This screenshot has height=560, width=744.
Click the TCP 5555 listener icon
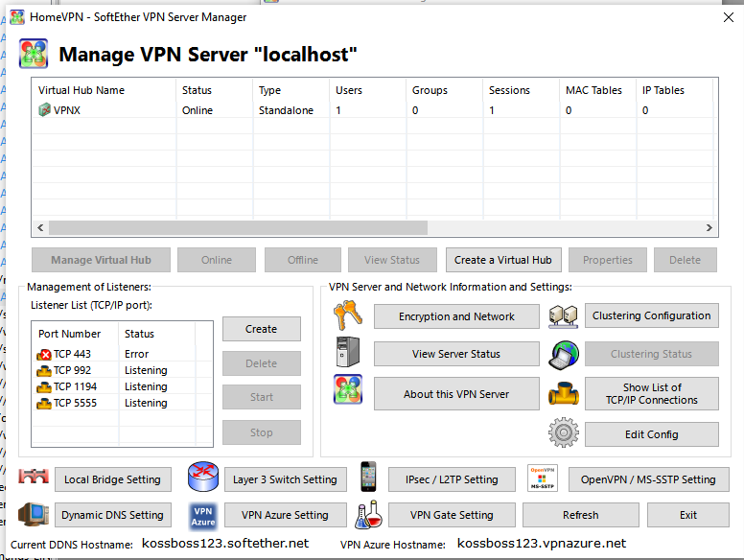[44, 404]
